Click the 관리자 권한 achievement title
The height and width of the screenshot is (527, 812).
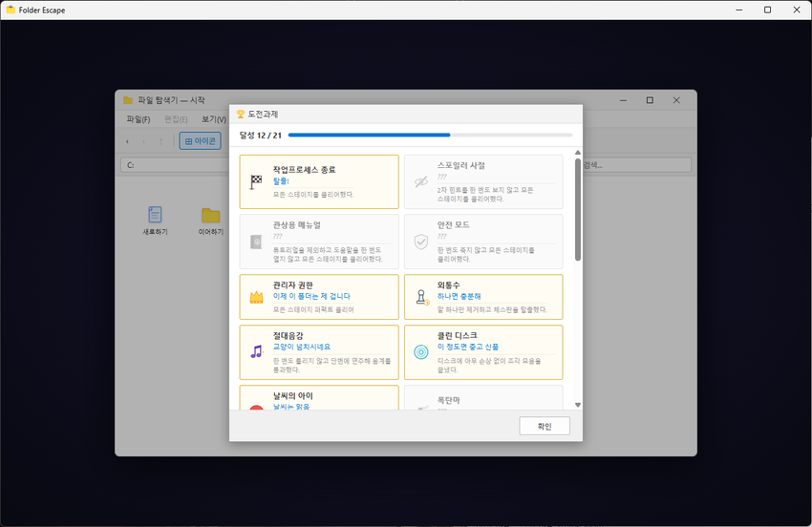(x=292, y=285)
